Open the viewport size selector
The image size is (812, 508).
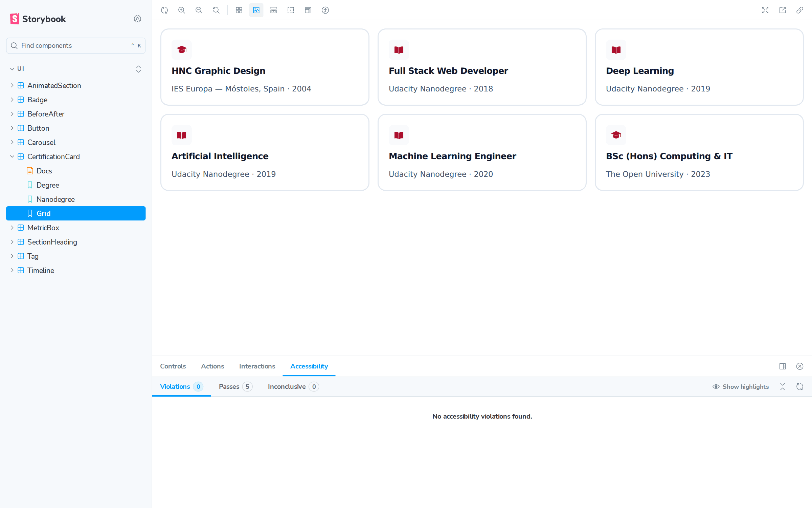308,10
